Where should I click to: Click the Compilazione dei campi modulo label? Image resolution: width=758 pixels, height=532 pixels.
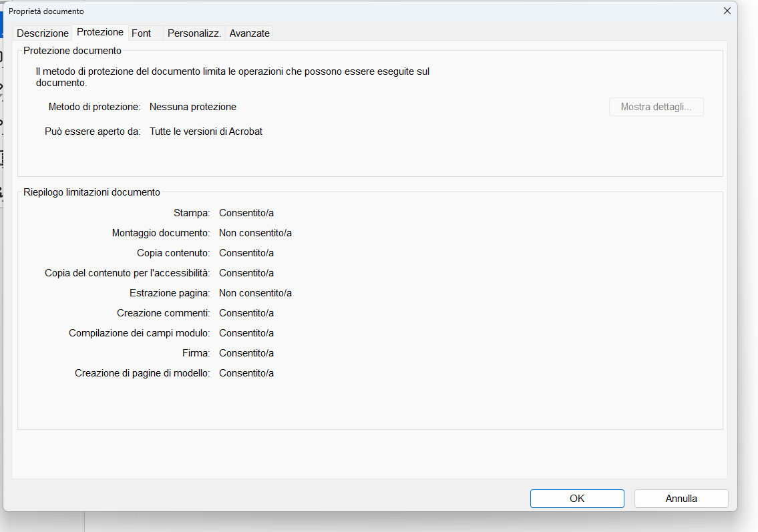tap(140, 333)
